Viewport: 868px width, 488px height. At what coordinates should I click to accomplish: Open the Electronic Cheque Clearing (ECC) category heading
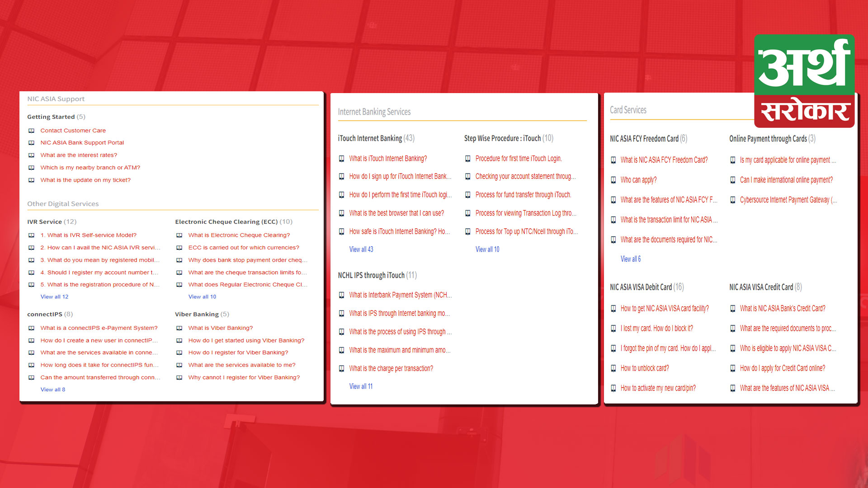point(234,222)
